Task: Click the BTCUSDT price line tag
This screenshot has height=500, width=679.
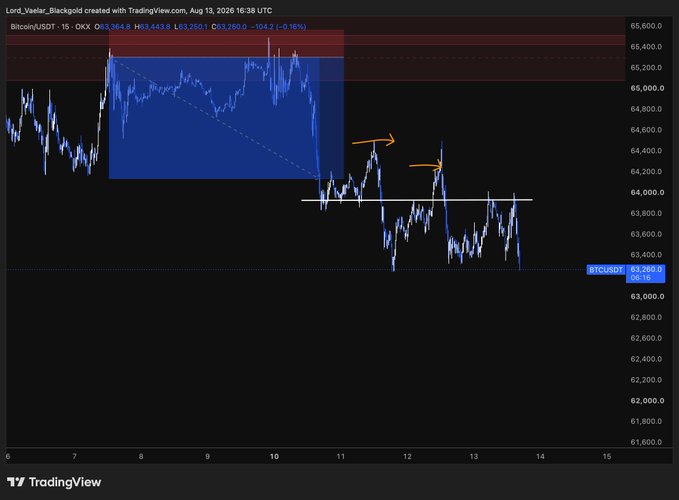Action: (x=606, y=270)
